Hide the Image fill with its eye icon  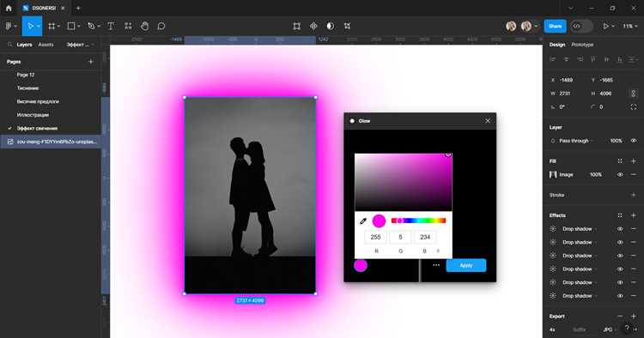coord(620,175)
